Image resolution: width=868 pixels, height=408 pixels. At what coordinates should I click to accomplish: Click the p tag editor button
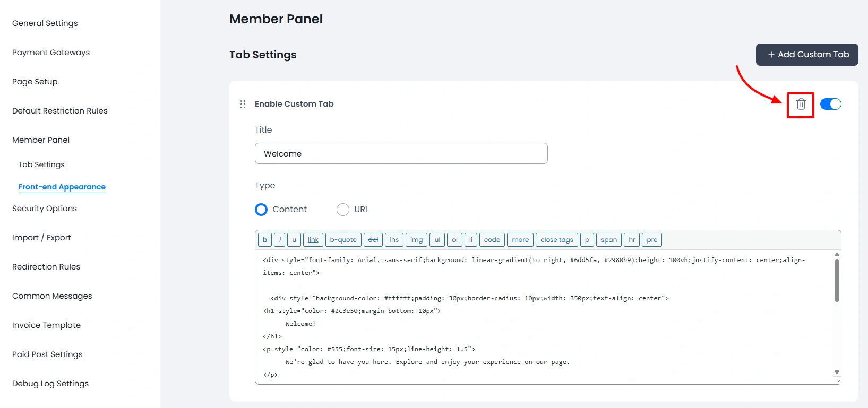tap(587, 240)
